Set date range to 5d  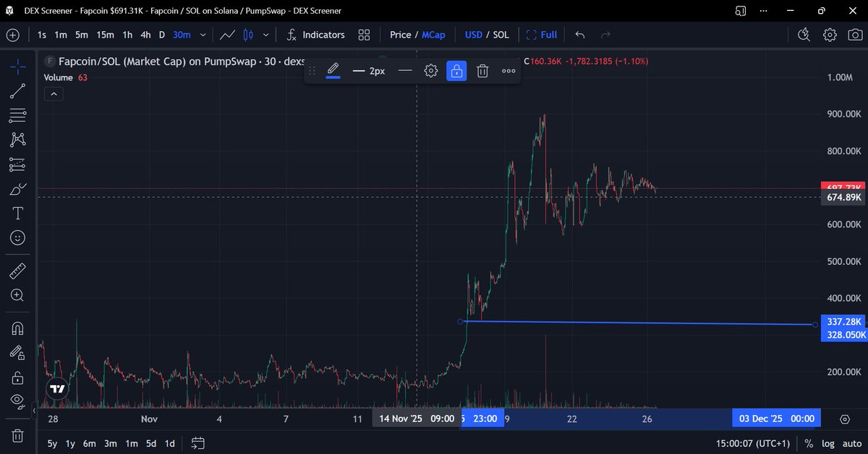click(150, 443)
